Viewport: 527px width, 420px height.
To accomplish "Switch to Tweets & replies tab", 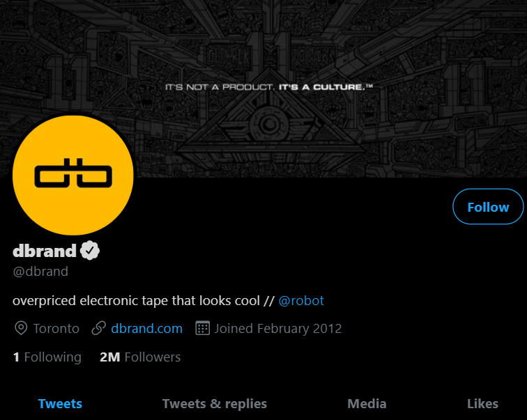I will point(215,403).
